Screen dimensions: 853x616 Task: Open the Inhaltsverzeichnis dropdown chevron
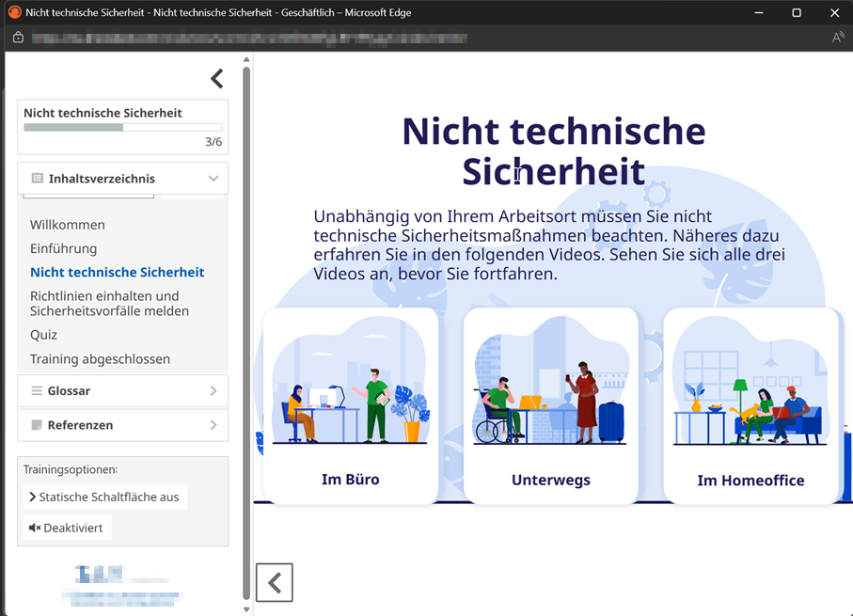click(215, 178)
